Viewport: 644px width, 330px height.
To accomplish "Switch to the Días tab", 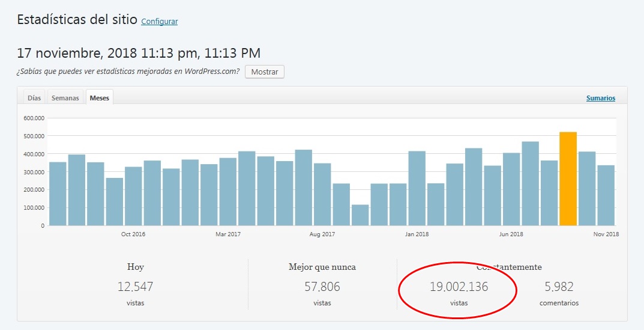I will coord(34,98).
